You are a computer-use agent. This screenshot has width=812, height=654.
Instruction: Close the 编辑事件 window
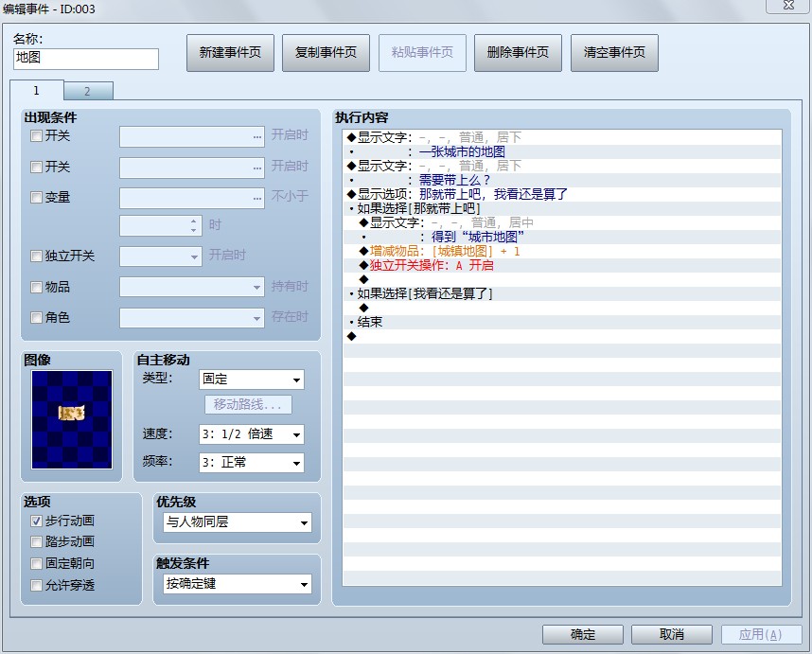(787, 5)
